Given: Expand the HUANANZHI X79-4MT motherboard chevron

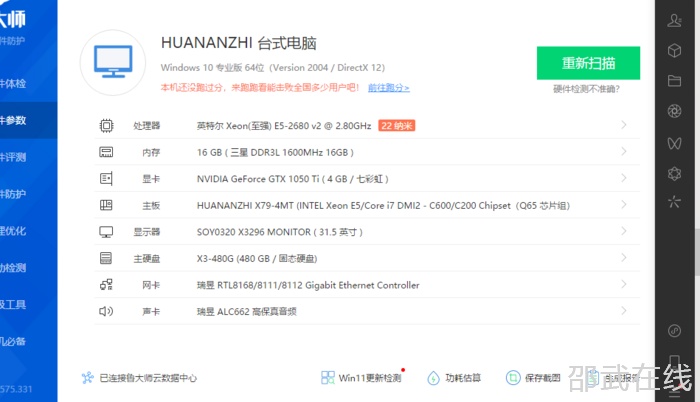Looking at the screenshot, I should point(624,205).
